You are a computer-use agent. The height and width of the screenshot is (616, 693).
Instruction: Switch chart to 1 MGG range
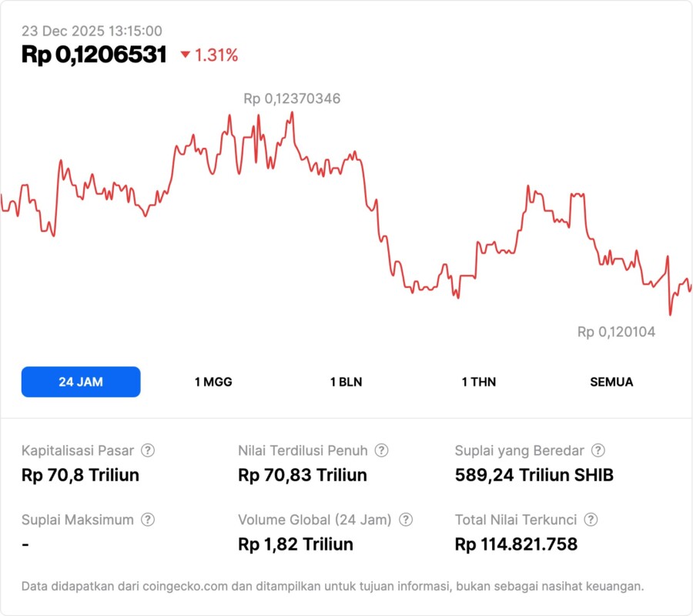pyautogui.click(x=213, y=382)
